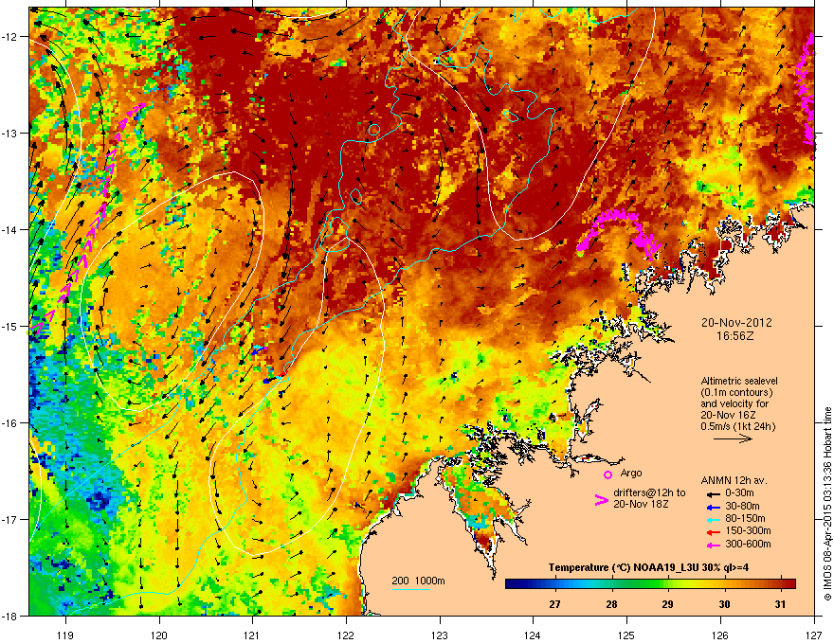
Task: Click the color bar tick label 27
Action: click(554, 604)
